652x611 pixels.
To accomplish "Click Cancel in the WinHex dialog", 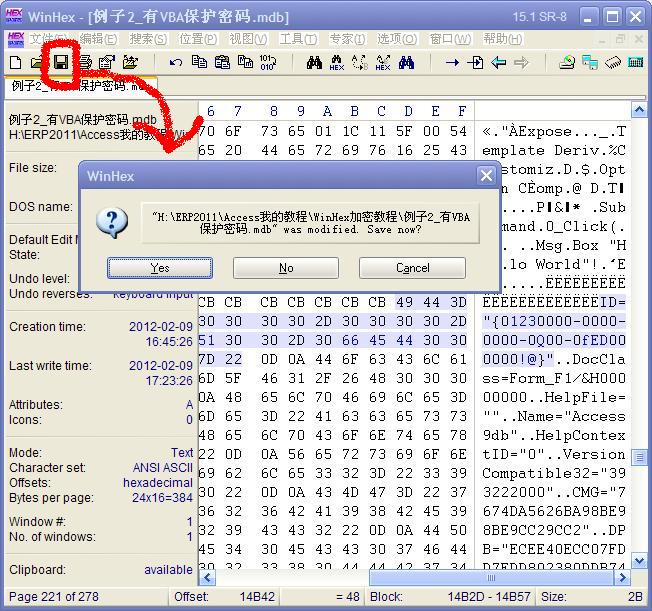I will [412, 268].
